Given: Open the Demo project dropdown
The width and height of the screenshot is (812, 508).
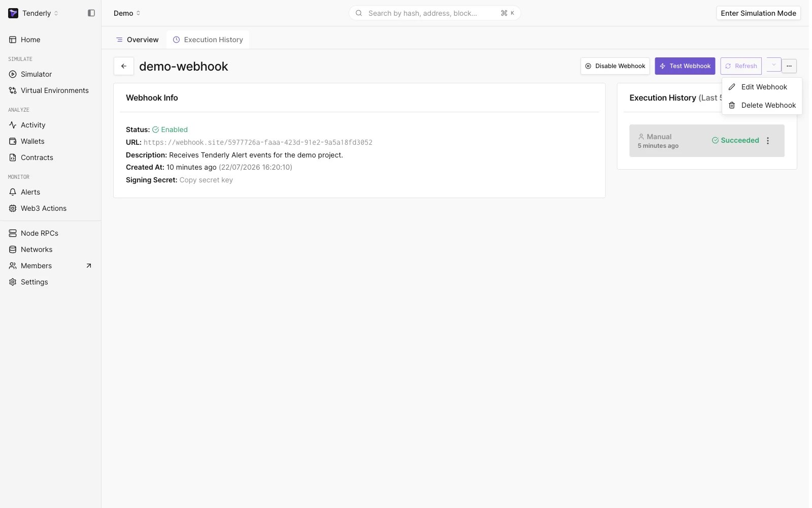Looking at the screenshot, I should [127, 13].
